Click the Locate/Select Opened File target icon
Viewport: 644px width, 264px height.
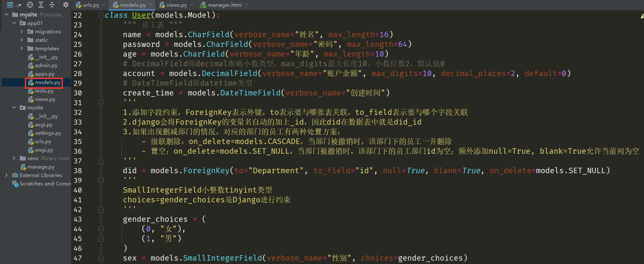30,5
